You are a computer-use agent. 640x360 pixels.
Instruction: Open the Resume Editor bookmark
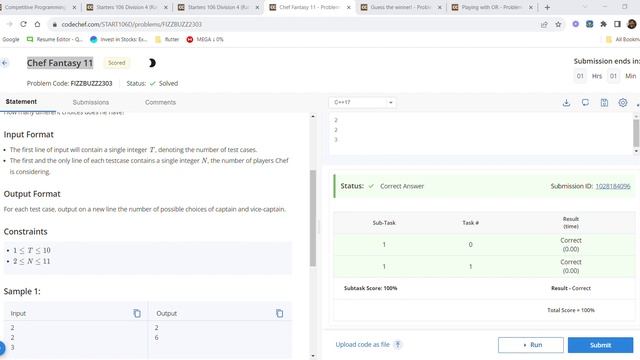point(55,39)
